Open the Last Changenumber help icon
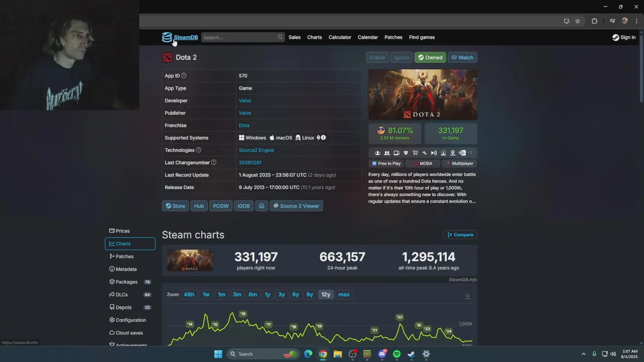This screenshot has width=644, height=362. coord(214,162)
